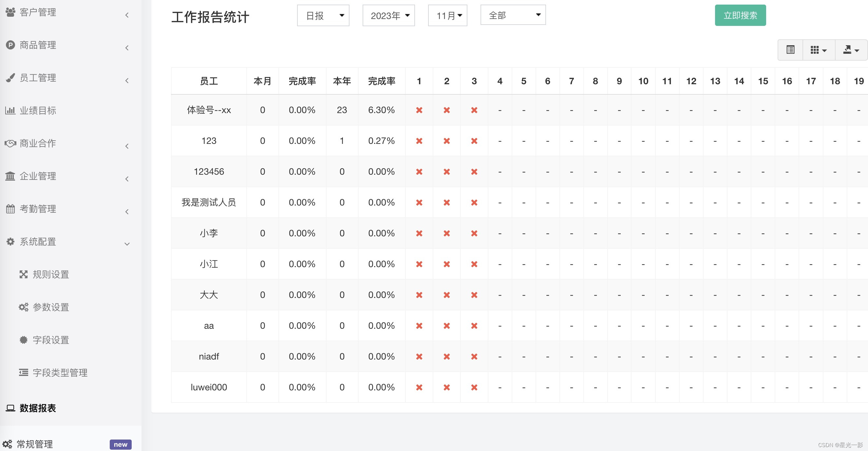
Task: Click the 业绩目标 bar chart icon
Action: pos(10,110)
